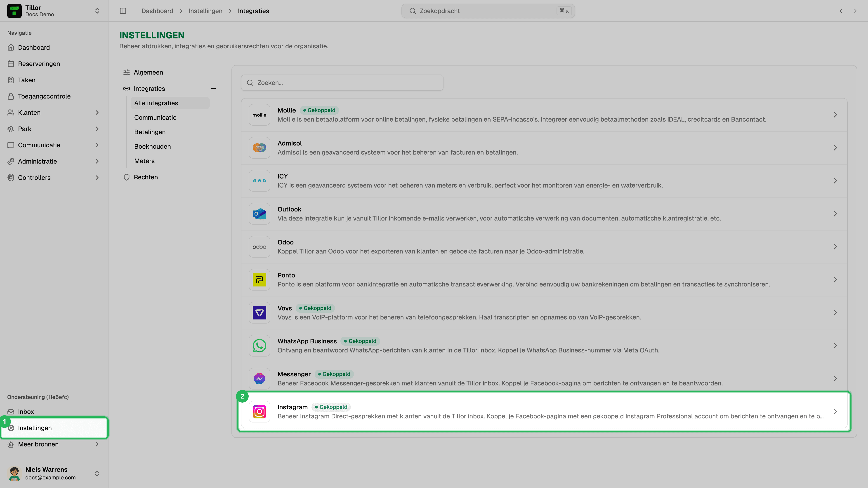
Task: Open the Algemeen settings section
Action: pos(170,72)
